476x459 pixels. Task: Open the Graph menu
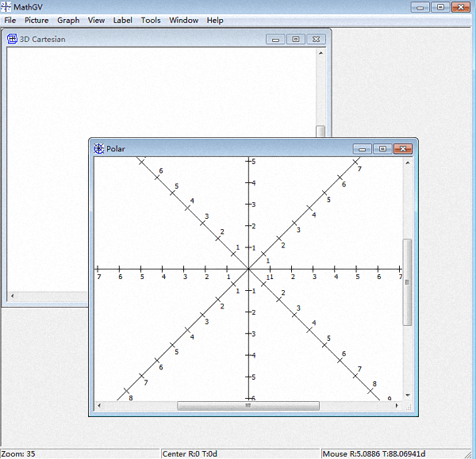click(68, 20)
